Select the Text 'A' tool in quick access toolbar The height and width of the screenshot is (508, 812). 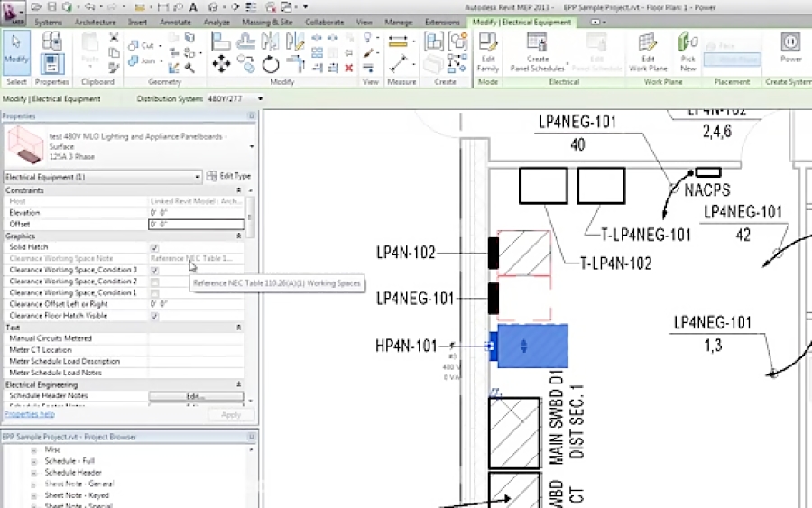click(x=193, y=6)
